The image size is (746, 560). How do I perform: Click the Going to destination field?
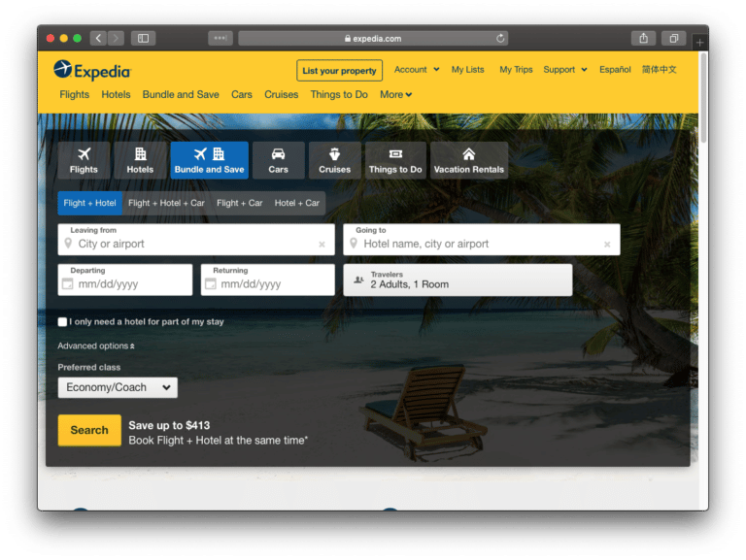[x=482, y=240]
